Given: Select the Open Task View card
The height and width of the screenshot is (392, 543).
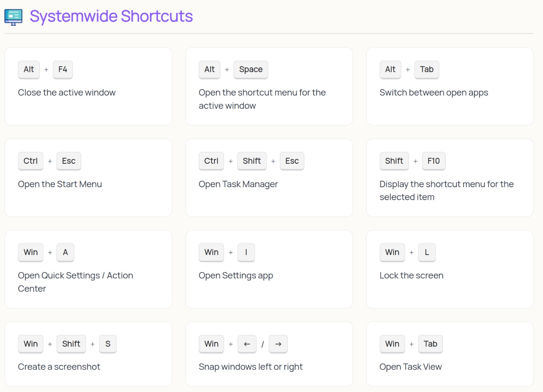Looking at the screenshot, I should coord(450,353).
